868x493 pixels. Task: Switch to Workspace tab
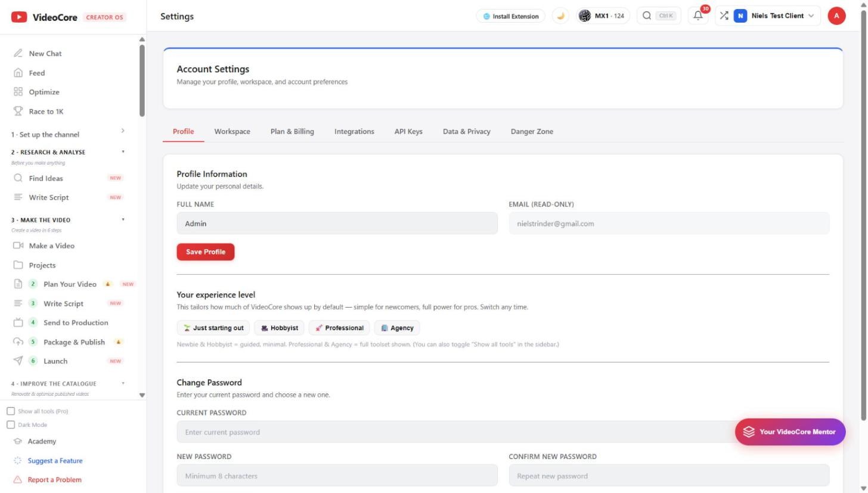[232, 132]
